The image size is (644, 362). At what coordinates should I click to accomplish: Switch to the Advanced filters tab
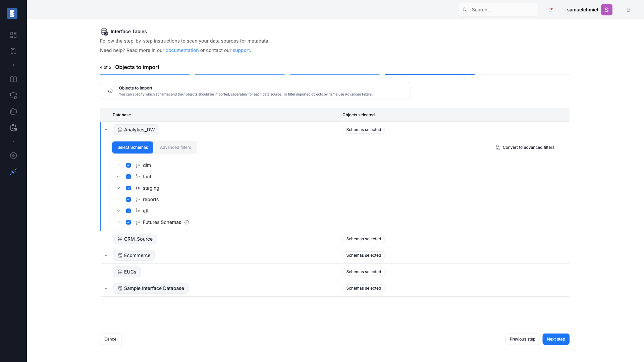(175, 147)
